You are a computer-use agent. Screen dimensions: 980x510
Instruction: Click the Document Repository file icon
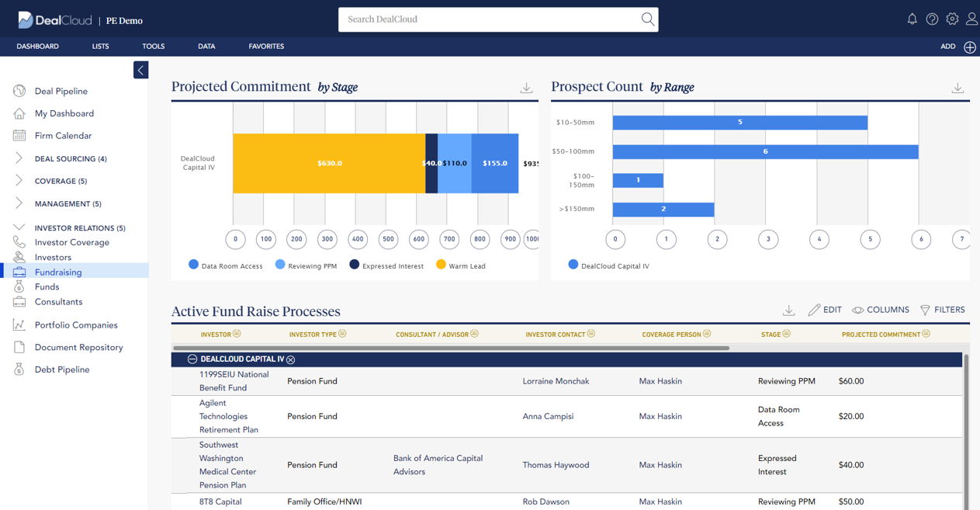coord(19,347)
